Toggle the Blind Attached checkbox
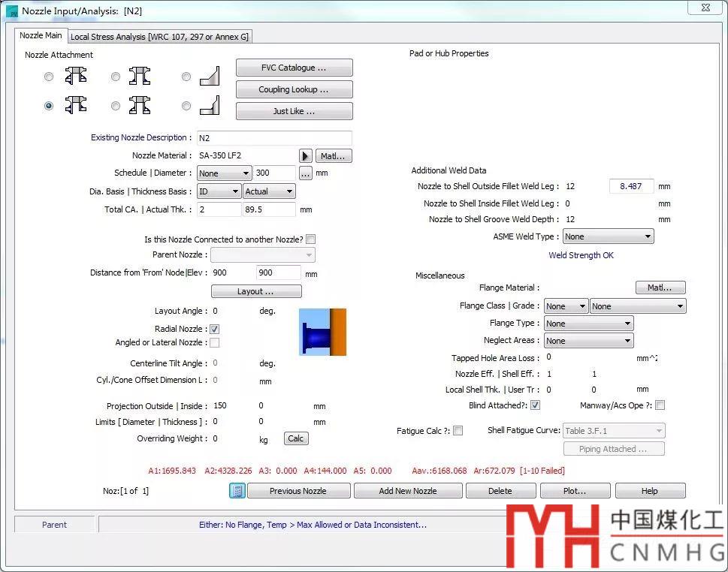Image resolution: width=728 pixels, height=572 pixels. (x=535, y=405)
